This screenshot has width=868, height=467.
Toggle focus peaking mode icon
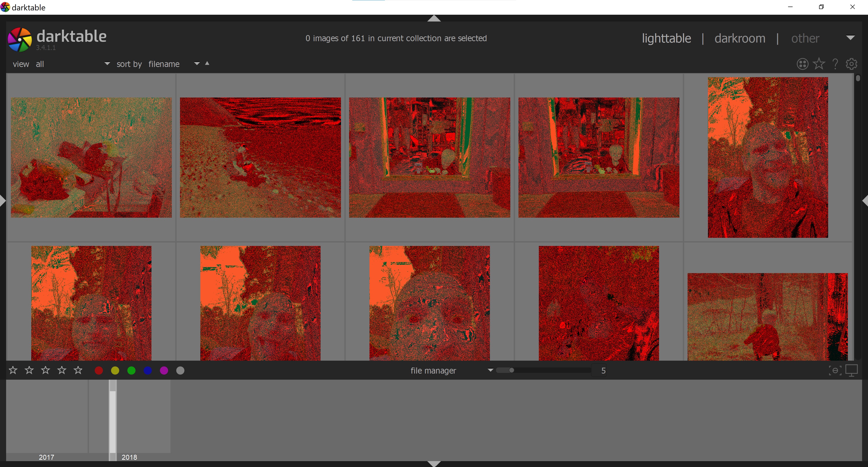tap(835, 370)
